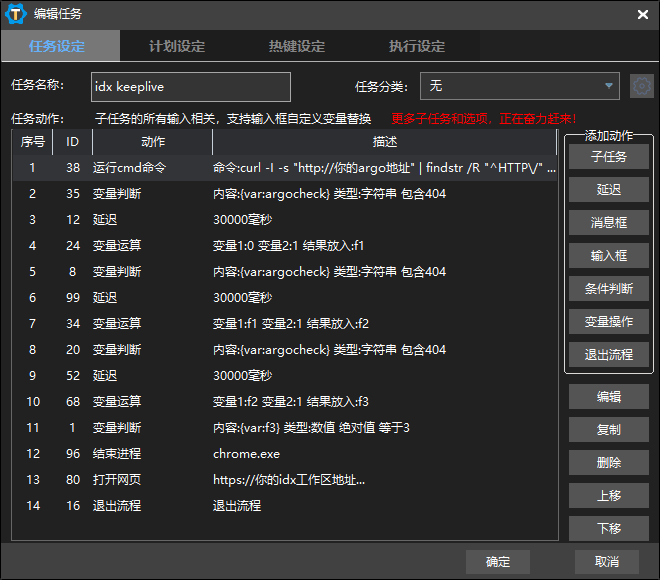Add a 消息框 action
This screenshot has width=660, height=580.
[609, 223]
